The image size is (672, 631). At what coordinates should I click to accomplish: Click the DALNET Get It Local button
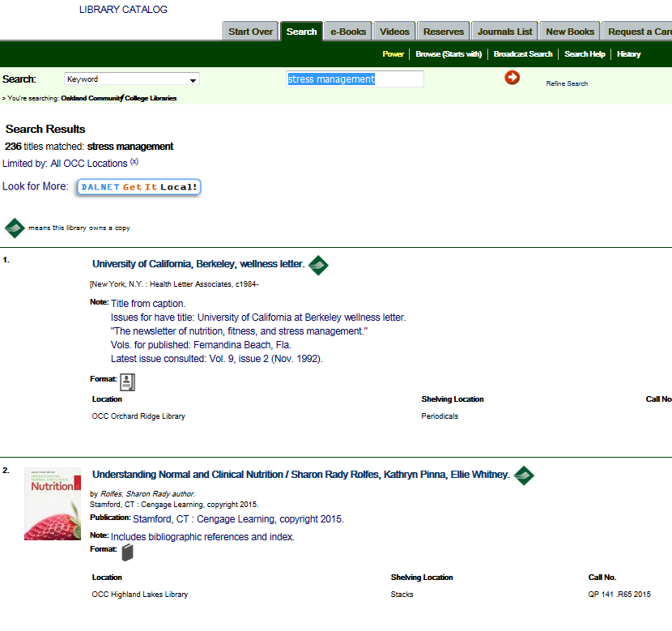click(x=138, y=186)
